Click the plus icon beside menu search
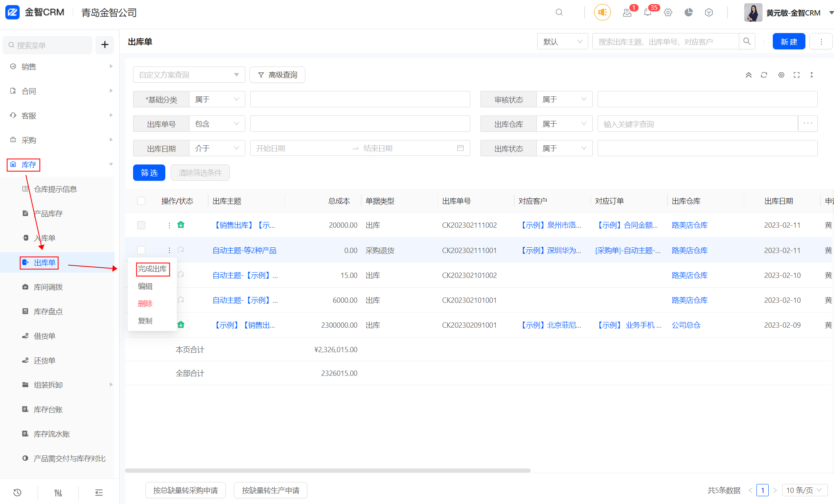 pyautogui.click(x=105, y=44)
